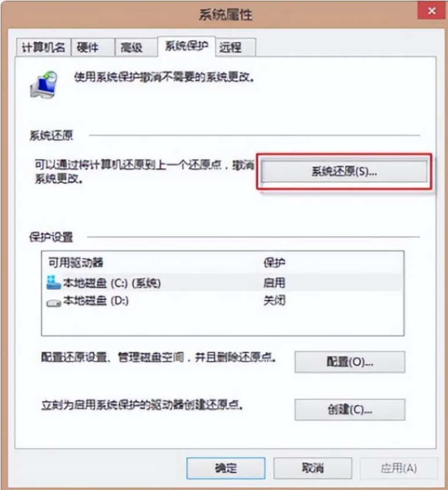Viewport: 448px width, 490px height.
Task: Close the 系统属性 dialog
Action: click(431, 11)
